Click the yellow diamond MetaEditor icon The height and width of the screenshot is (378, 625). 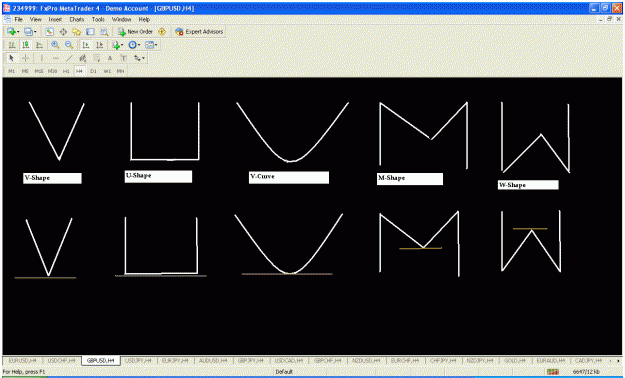162,32
